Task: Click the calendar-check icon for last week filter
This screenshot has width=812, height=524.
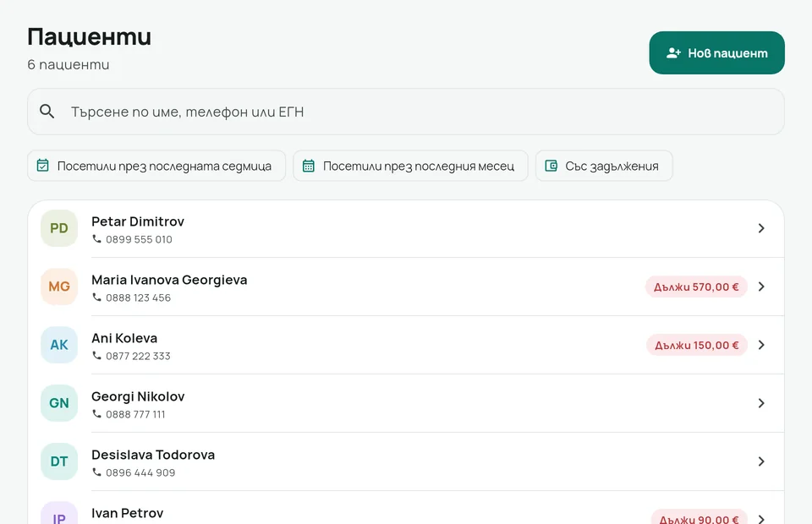Action: (x=43, y=166)
